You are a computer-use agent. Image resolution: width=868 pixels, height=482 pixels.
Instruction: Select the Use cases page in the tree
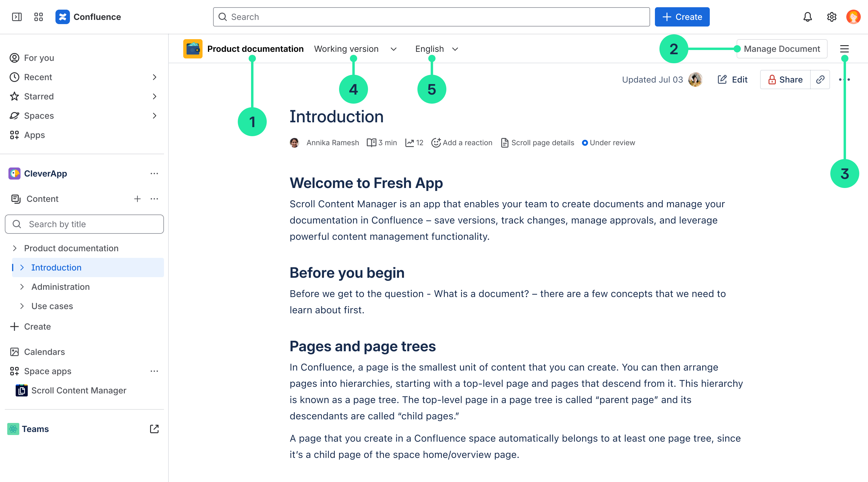pos(52,306)
